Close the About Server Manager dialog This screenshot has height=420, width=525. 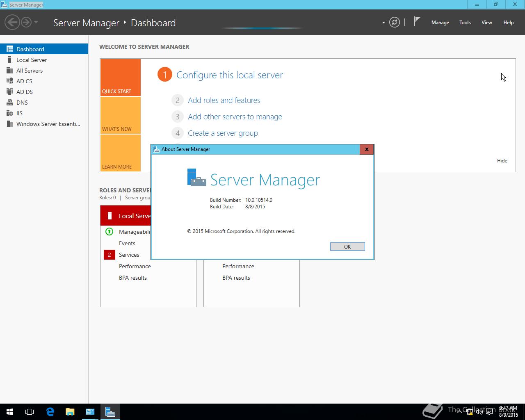(367, 149)
